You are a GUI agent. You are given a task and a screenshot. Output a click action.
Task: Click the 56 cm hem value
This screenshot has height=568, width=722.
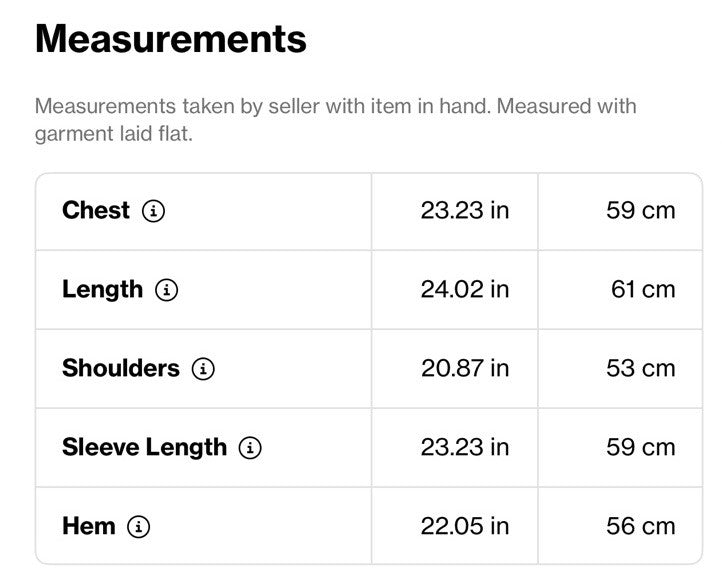pyautogui.click(x=640, y=526)
